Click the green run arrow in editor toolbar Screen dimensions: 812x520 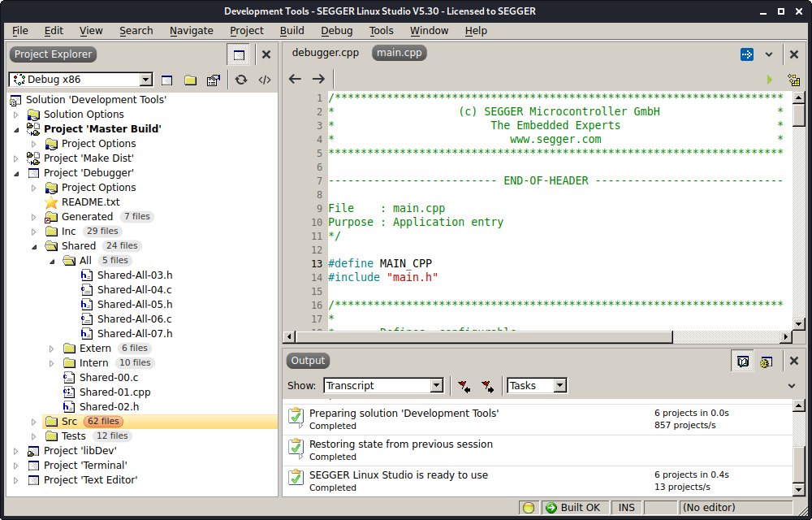click(x=770, y=80)
